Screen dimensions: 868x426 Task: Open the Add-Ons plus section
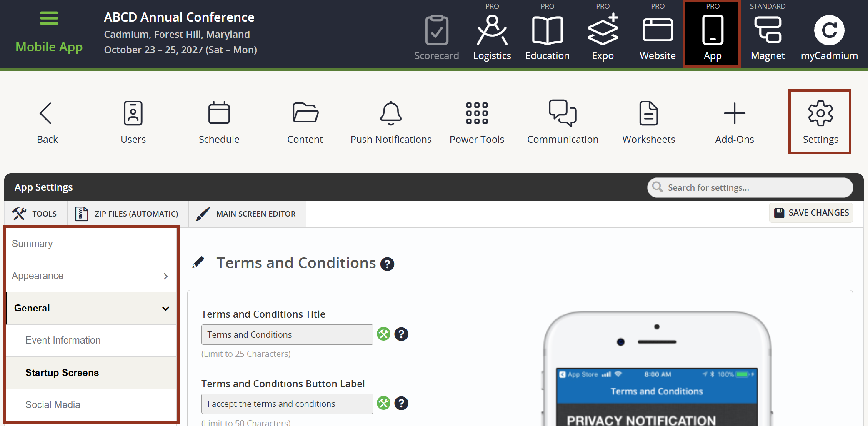(x=735, y=122)
